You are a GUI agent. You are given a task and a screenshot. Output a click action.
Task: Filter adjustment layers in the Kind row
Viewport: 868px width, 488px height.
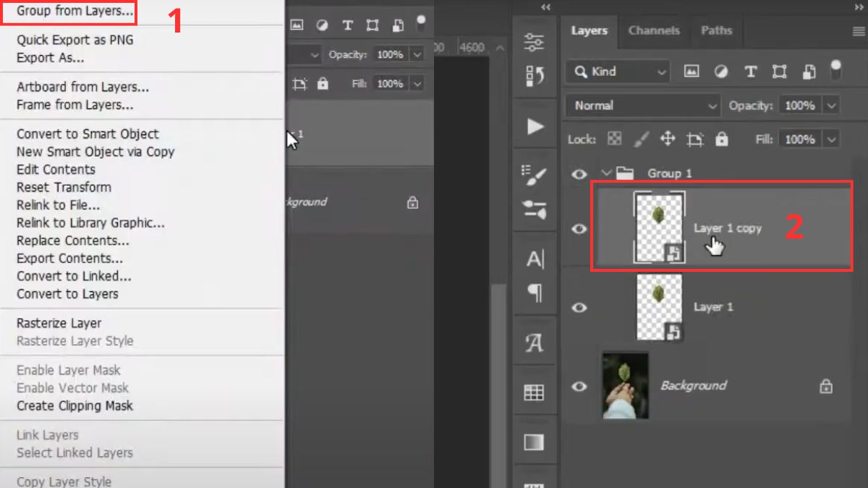pyautogui.click(x=721, y=72)
